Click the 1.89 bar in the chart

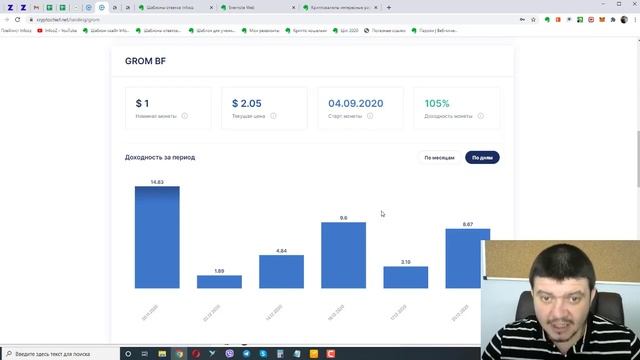tap(219, 282)
